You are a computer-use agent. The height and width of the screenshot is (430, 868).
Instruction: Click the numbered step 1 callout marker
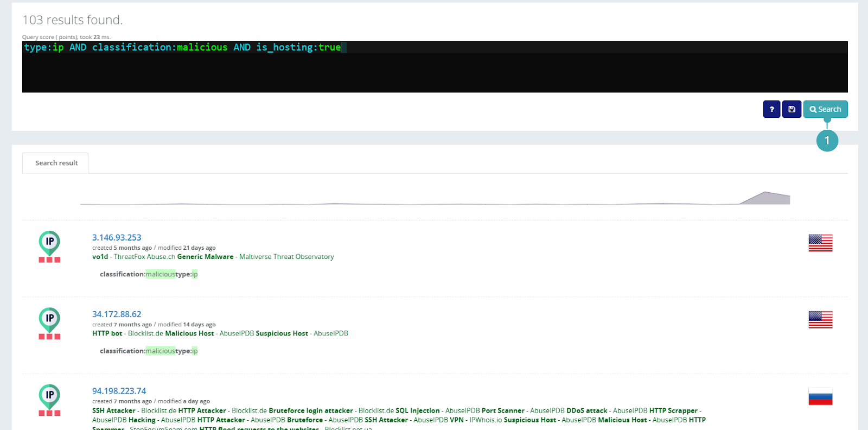[x=827, y=141]
